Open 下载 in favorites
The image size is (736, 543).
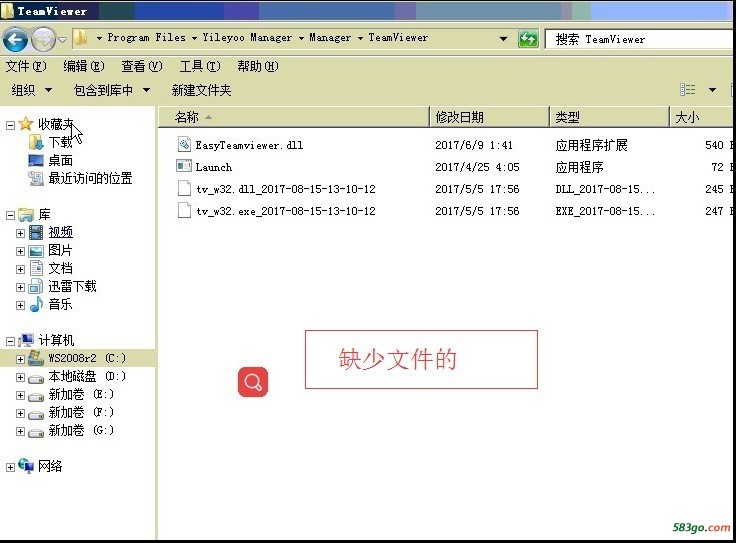point(60,142)
